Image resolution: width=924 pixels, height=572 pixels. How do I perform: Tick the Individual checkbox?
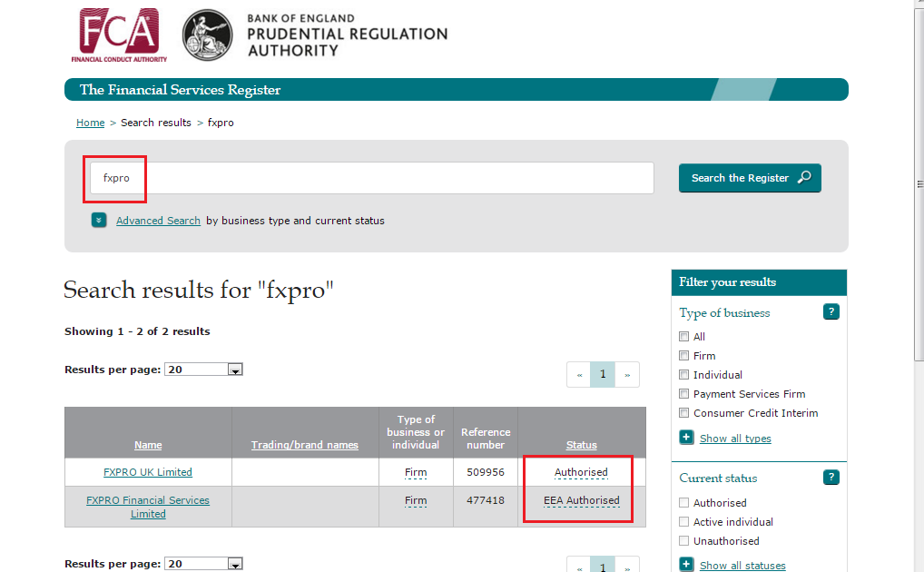684,374
